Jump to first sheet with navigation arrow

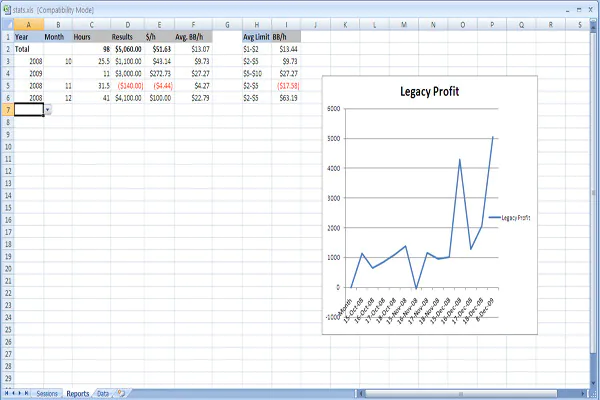[x=7, y=393]
